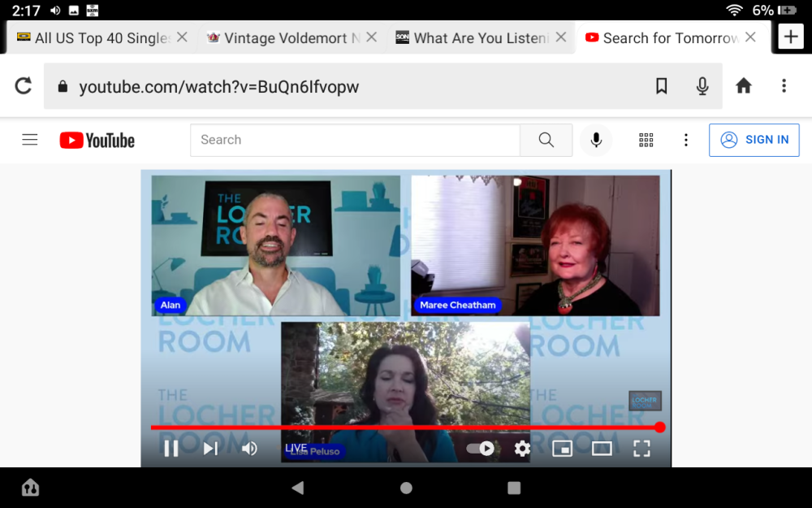
Task: Open the playback settings gear
Action: [521, 448]
